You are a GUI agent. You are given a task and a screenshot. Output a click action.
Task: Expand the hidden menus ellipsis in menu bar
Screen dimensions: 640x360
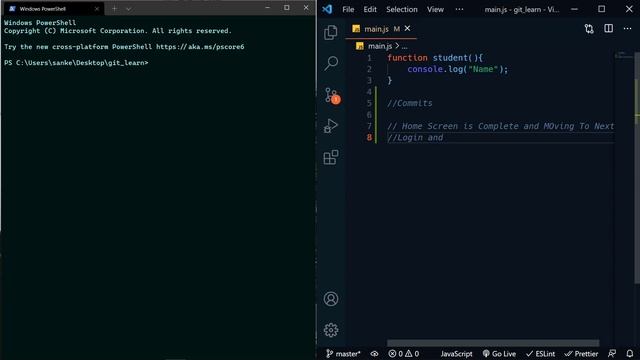pyautogui.click(x=459, y=9)
